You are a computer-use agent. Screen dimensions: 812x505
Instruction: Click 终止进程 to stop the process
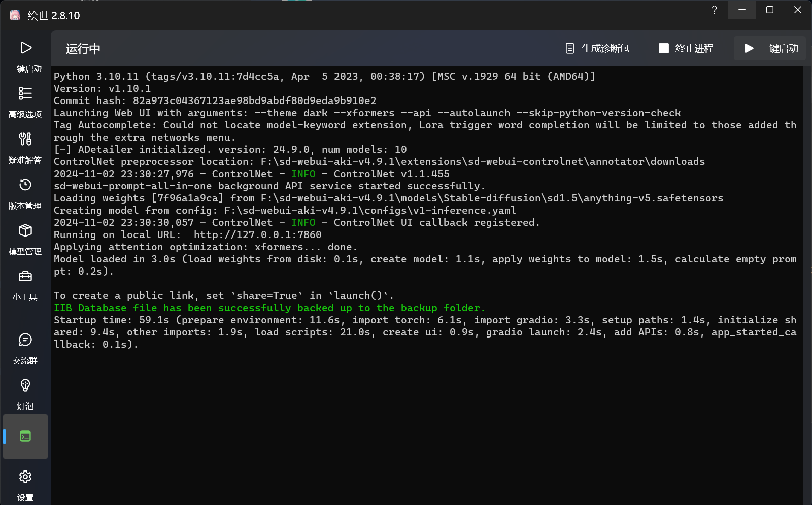(686, 48)
